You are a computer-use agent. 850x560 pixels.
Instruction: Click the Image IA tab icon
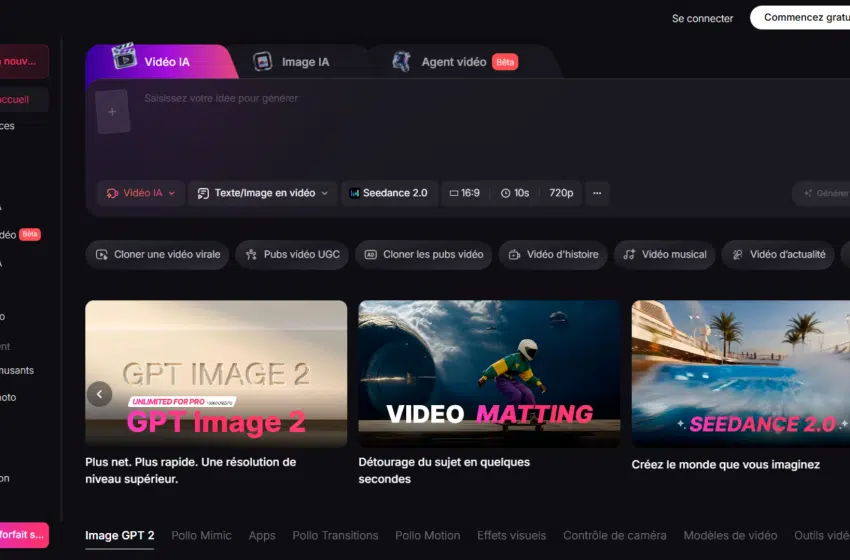click(262, 62)
